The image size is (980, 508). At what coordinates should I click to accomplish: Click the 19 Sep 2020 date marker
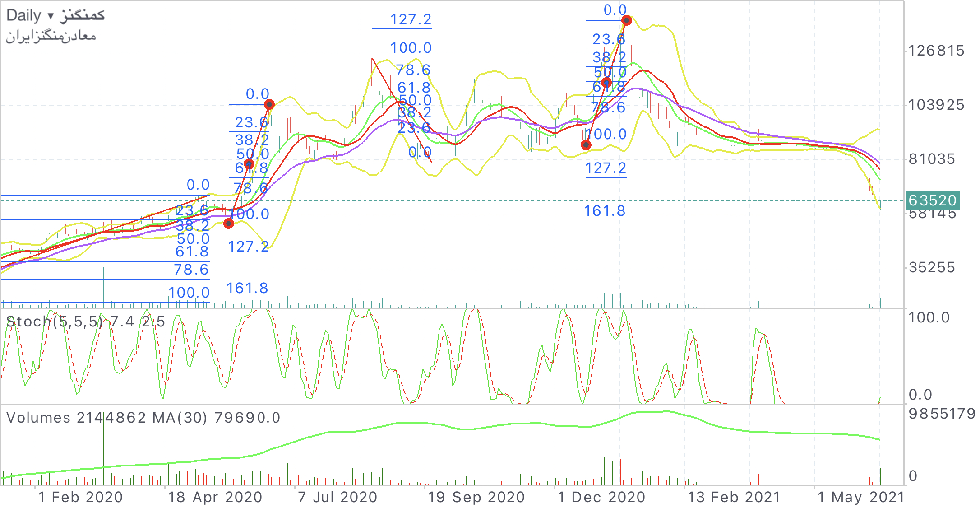[x=476, y=497]
